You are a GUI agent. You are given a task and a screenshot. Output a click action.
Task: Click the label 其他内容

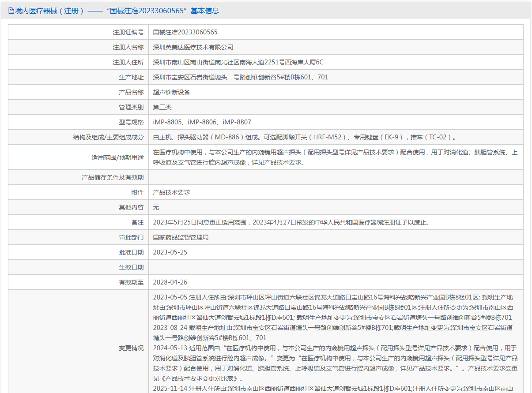click(x=131, y=207)
